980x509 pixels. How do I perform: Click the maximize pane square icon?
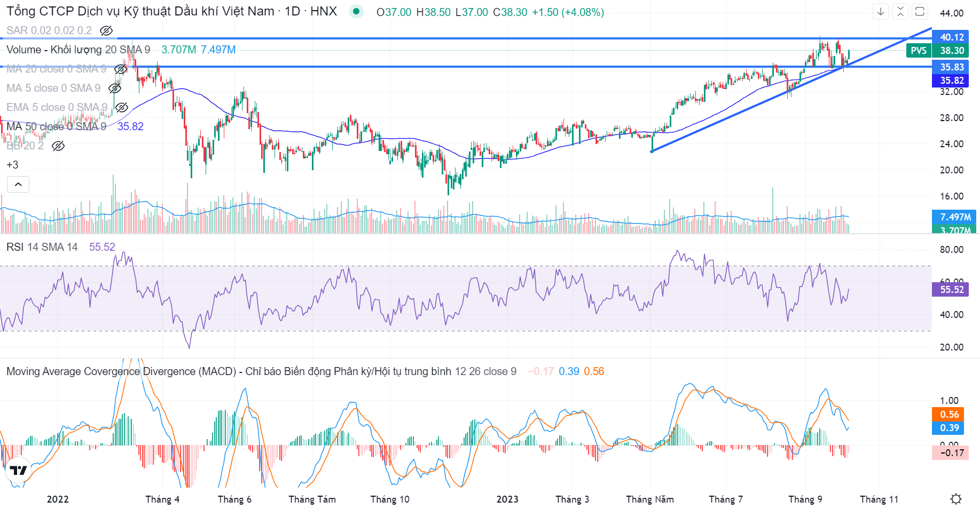pos(920,11)
